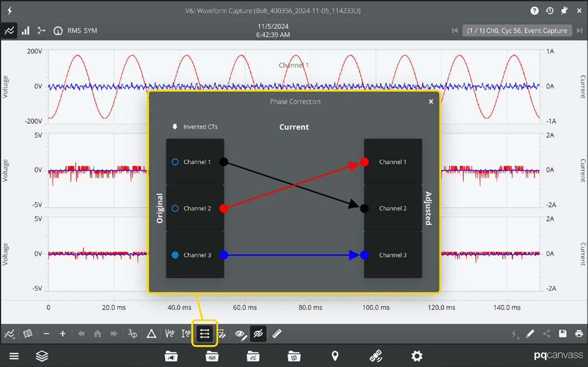This screenshot has width=588, height=367.
Task: Open the hamburger menu at bottom left
Action: pyautogui.click(x=14, y=356)
